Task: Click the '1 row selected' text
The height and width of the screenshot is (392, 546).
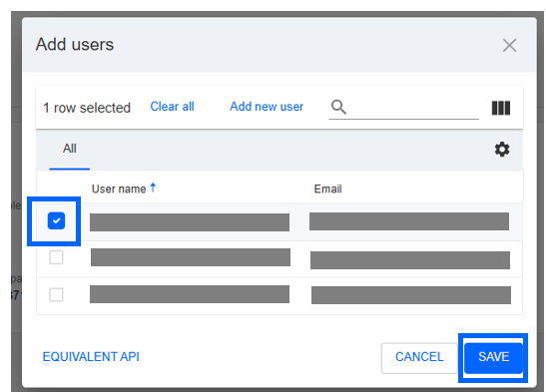Action: point(87,108)
